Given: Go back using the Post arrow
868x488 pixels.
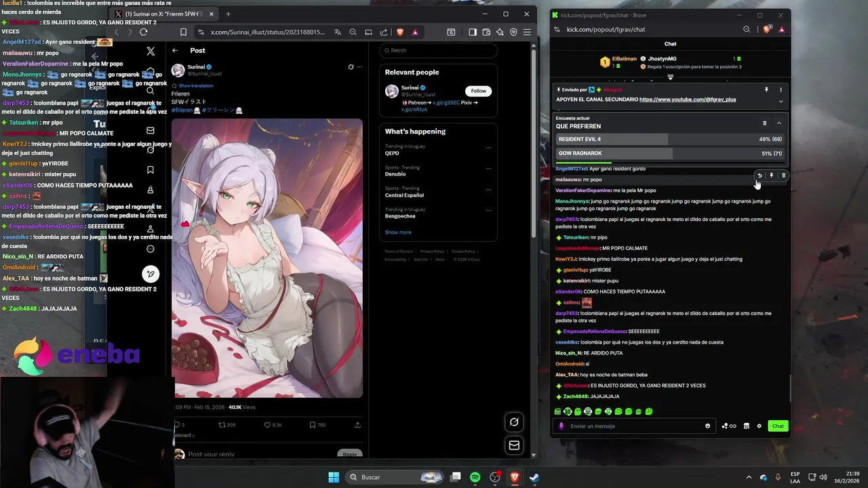Looking at the screenshot, I should 175,50.
